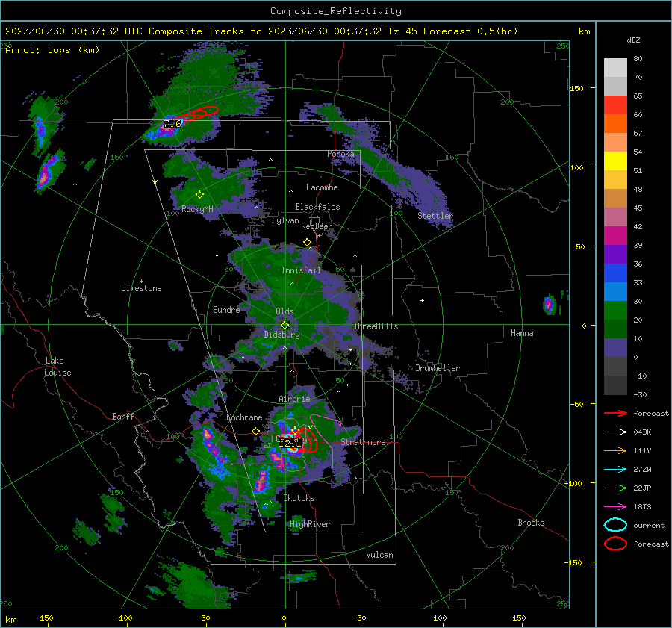Click the Blackfalds city label
Screen dimensions: 672x628
pyautogui.click(x=317, y=207)
